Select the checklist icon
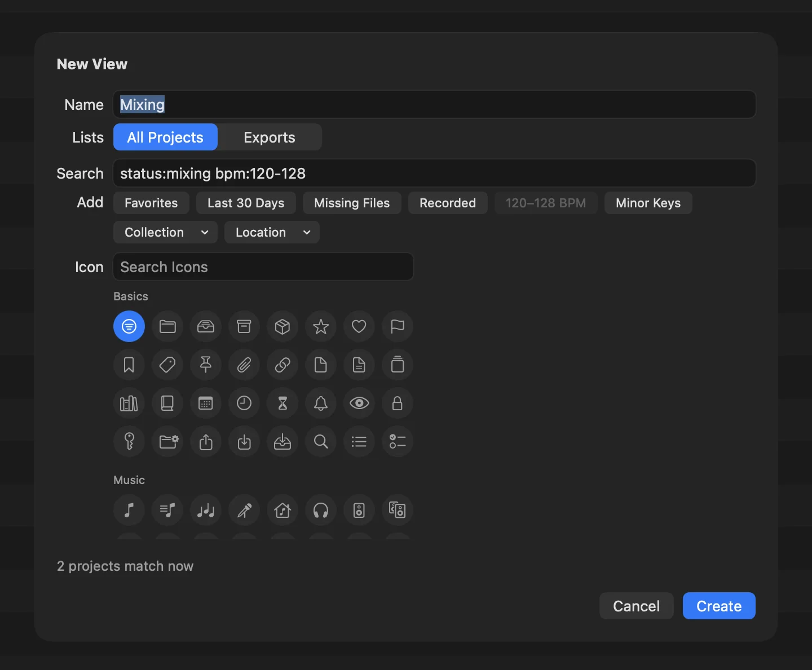Image resolution: width=812 pixels, height=670 pixels. coord(398,441)
